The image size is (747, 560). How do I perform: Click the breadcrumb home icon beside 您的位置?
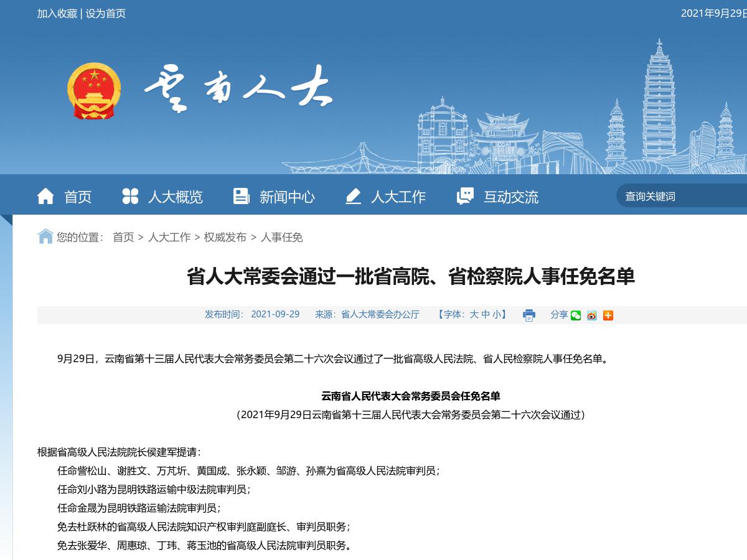pos(44,237)
